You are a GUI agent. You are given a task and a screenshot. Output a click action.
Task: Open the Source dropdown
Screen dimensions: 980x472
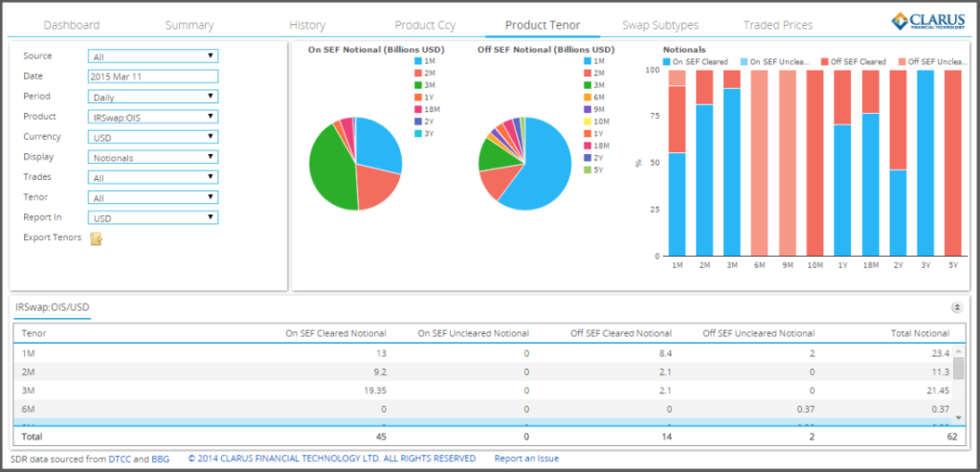click(153, 56)
